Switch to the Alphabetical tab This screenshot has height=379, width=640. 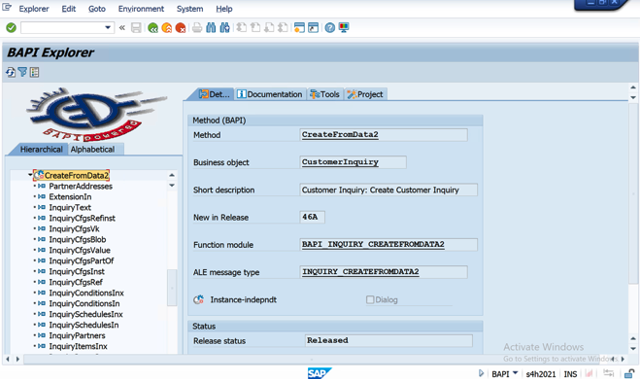pyautogui.click(x=93, y=149)
